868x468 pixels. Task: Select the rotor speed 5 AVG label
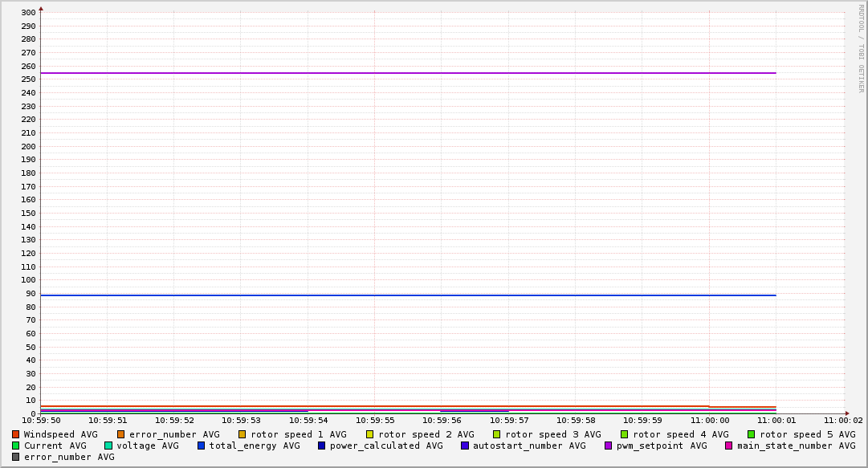click(x=807, y=434)
